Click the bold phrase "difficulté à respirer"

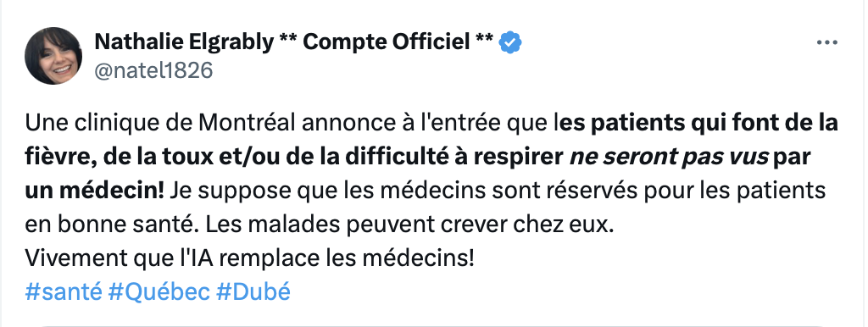(x=455, y=157)
